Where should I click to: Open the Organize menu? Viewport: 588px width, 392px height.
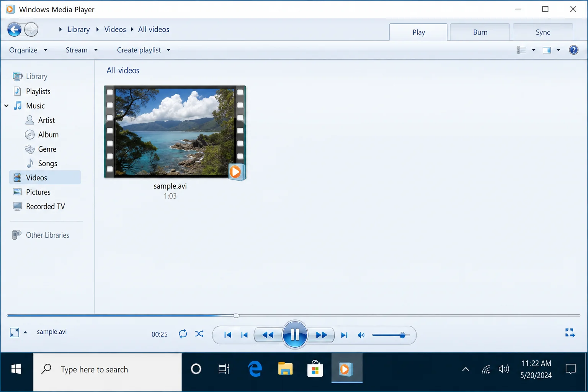28,50
